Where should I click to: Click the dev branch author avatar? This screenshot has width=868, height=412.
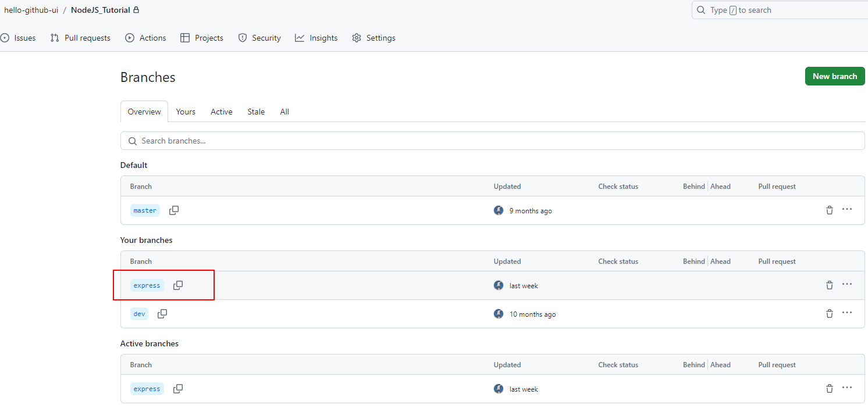click(499, 314)
